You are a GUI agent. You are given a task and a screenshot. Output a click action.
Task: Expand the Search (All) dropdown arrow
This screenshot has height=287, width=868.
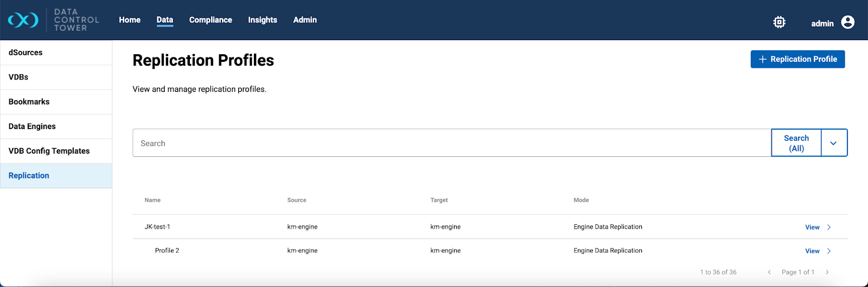pos(833,143)
